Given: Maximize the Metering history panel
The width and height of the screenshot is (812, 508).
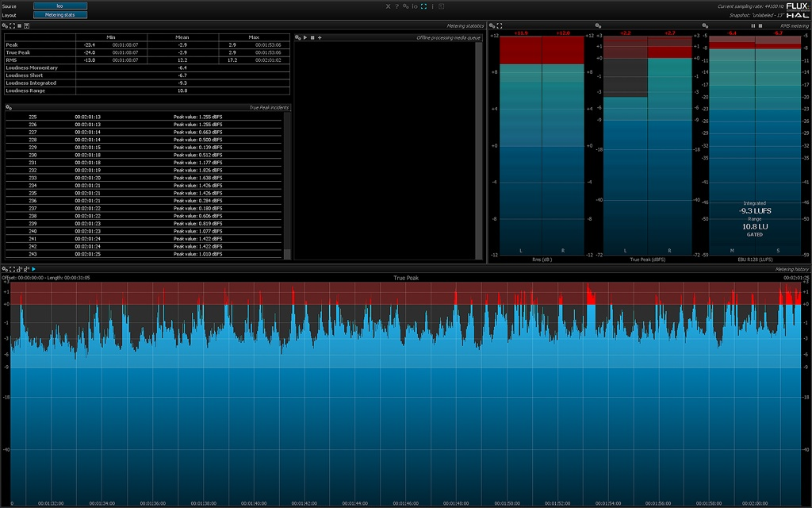Looking at the screenshot, I should pos(13,269).
